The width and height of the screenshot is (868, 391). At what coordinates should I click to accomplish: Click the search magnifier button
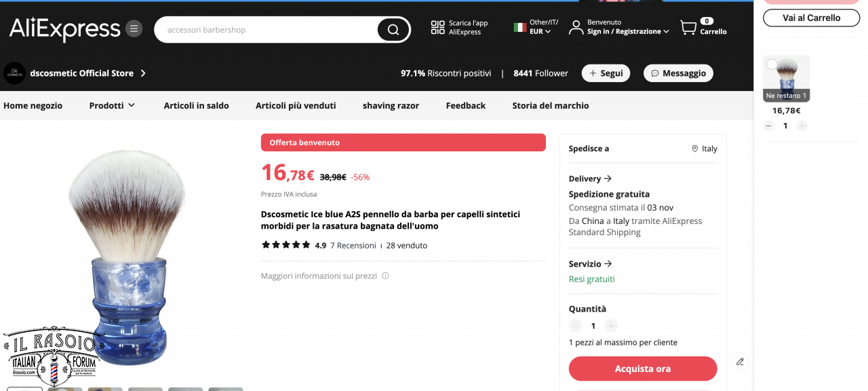pyautogui.click(x=393, y=30)
